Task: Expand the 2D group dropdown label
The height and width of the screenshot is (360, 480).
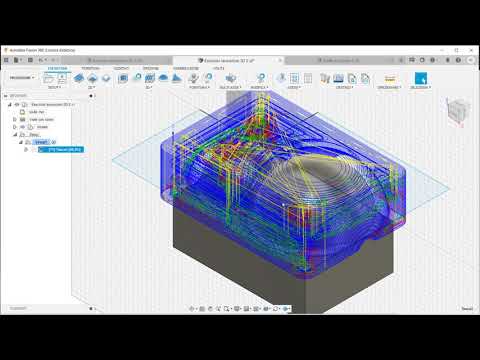Action: click(92, 87)
